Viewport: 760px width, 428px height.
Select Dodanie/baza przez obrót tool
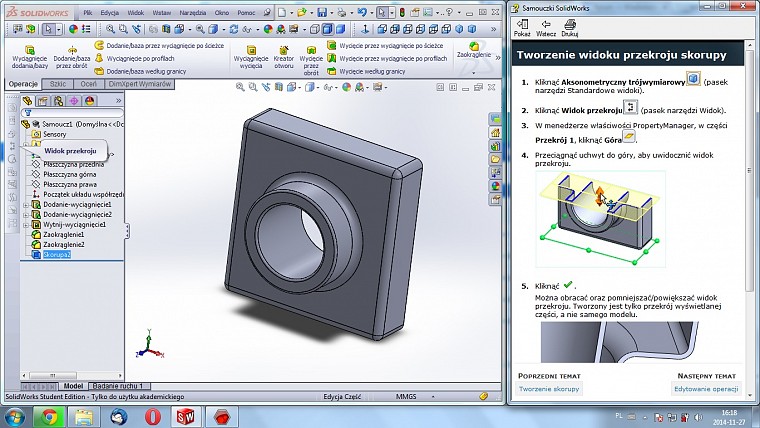(72, 57)
